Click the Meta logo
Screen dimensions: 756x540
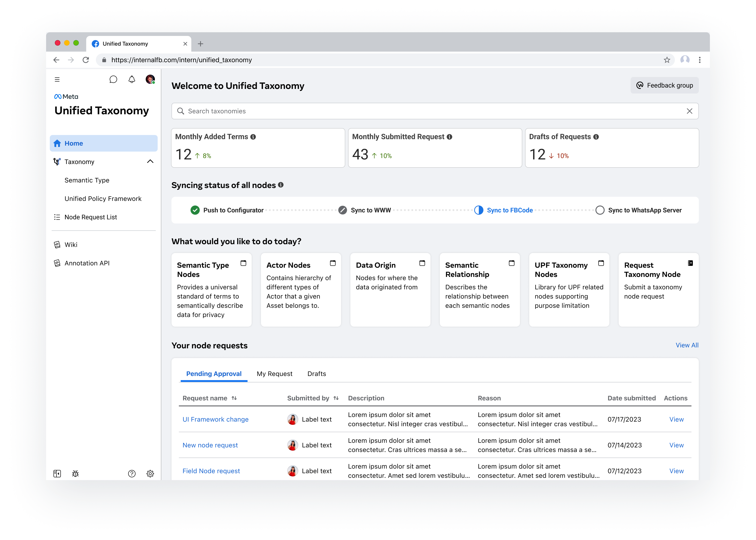tap(66, 97)
